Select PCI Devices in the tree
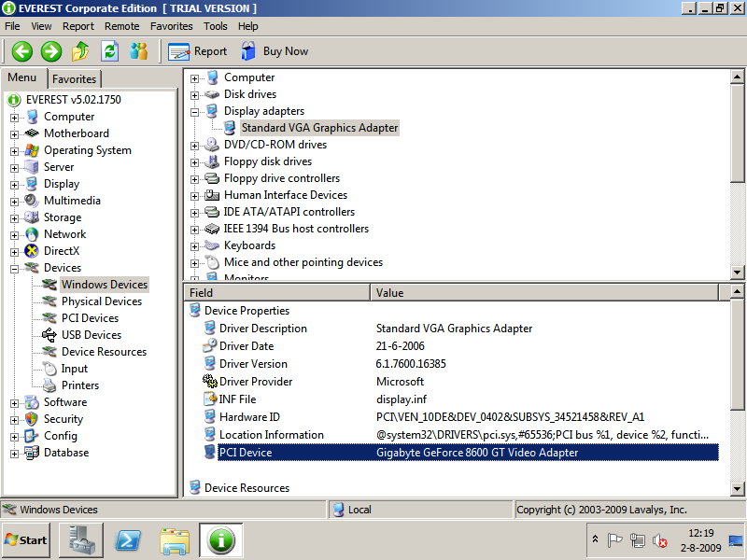Viewport: 747px width, 560px height. (90, 318)
